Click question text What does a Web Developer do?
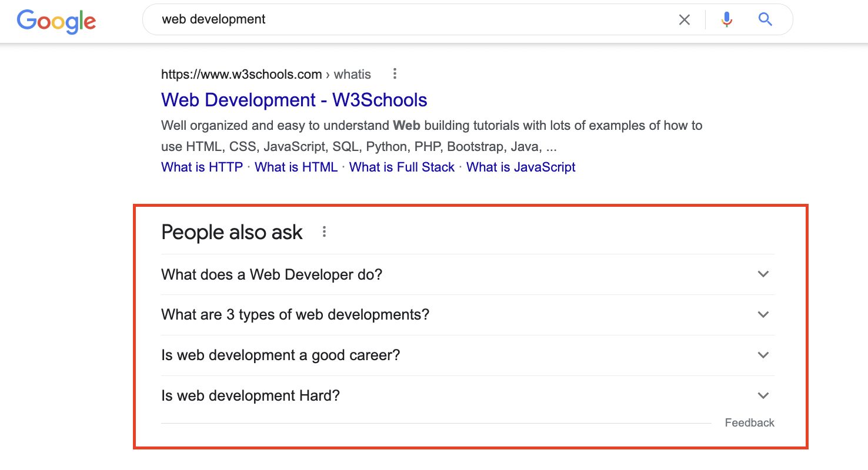The width and height of the screenshot is (868, 470). tap(272, 274)
